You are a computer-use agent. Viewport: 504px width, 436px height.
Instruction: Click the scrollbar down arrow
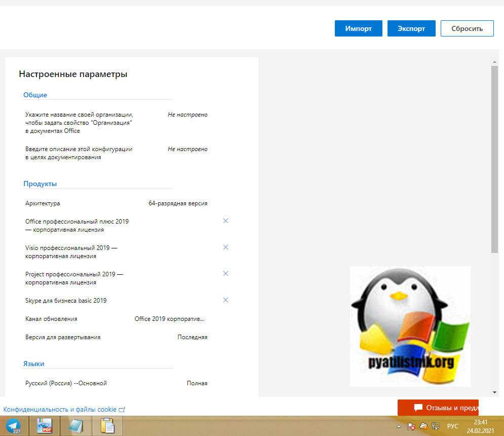tap(494, 392)
